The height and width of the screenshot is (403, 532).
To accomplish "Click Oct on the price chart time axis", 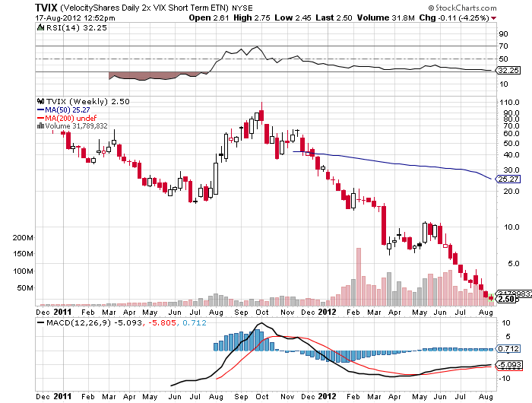I will (x=262, y=312).
